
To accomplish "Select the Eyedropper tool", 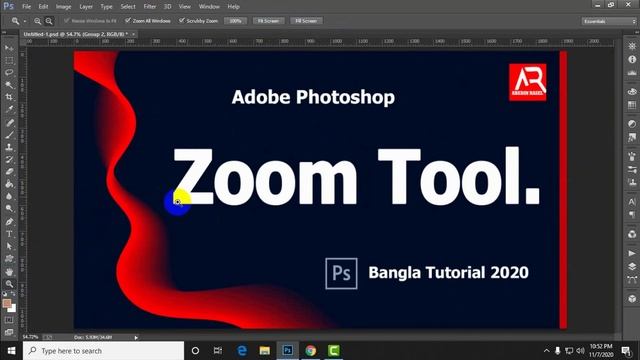I will (9, 109).
